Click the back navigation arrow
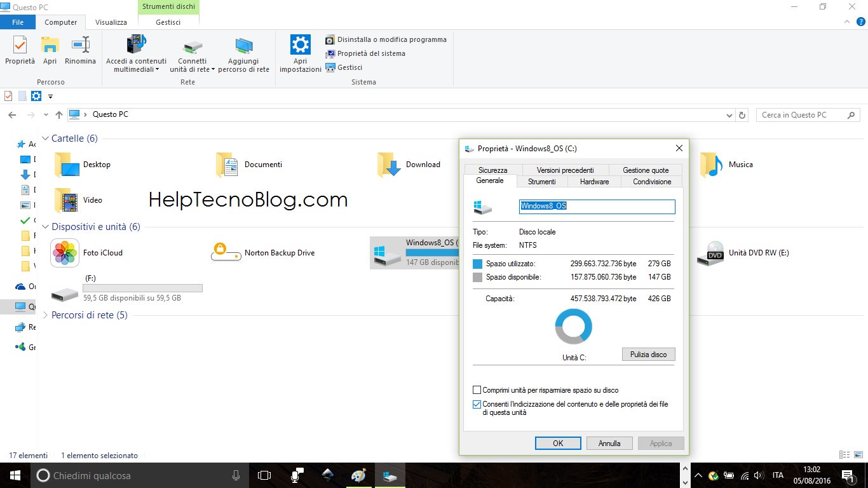Image resolution: width=868 pixels, height=488 pixels. 12,115
